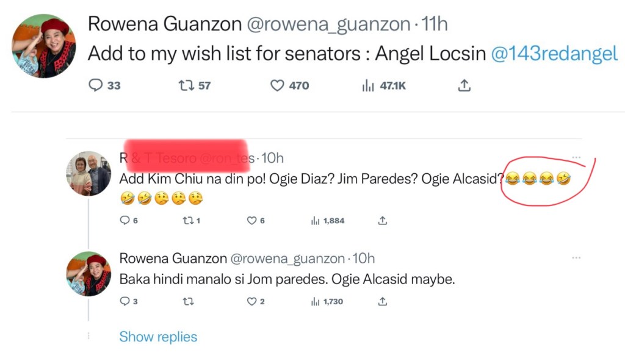
Task: Reply to the Angel Locsin wish list tweet
Action: (x=96, y=86)
